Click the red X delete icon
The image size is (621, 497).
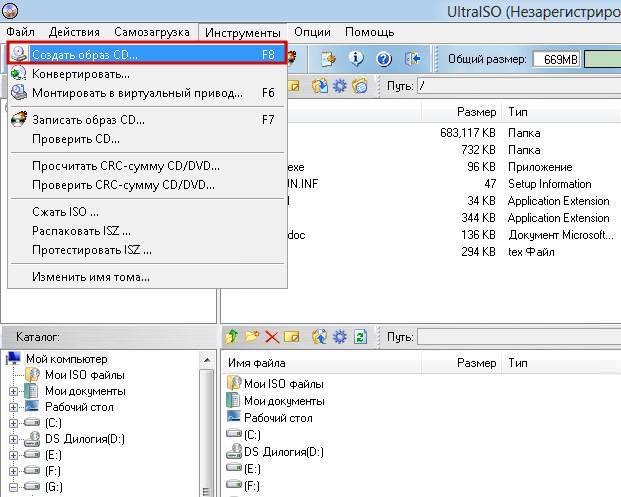coord(272,337)
